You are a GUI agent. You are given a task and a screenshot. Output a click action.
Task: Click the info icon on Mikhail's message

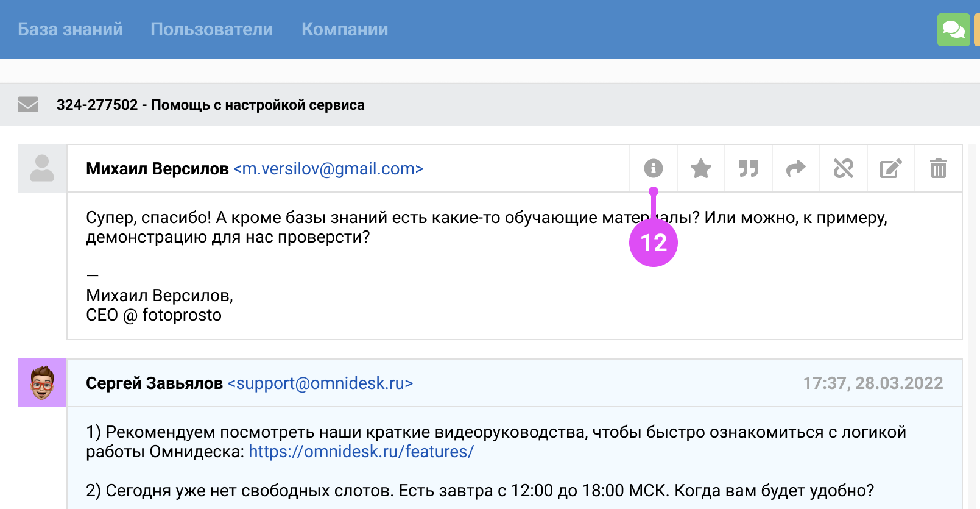point(653,168)
